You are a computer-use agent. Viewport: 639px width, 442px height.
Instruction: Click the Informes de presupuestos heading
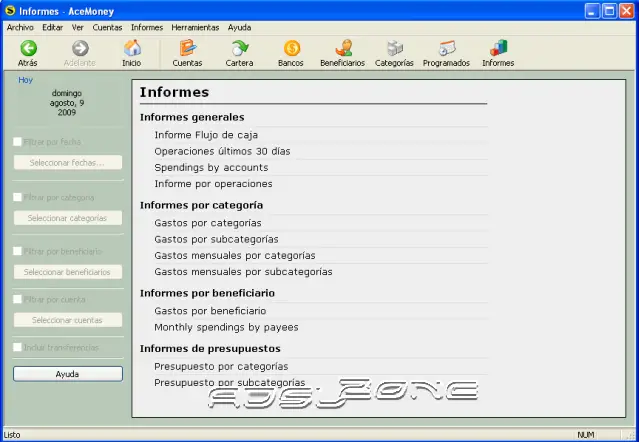pyautogui.click(x=210, y=349)
